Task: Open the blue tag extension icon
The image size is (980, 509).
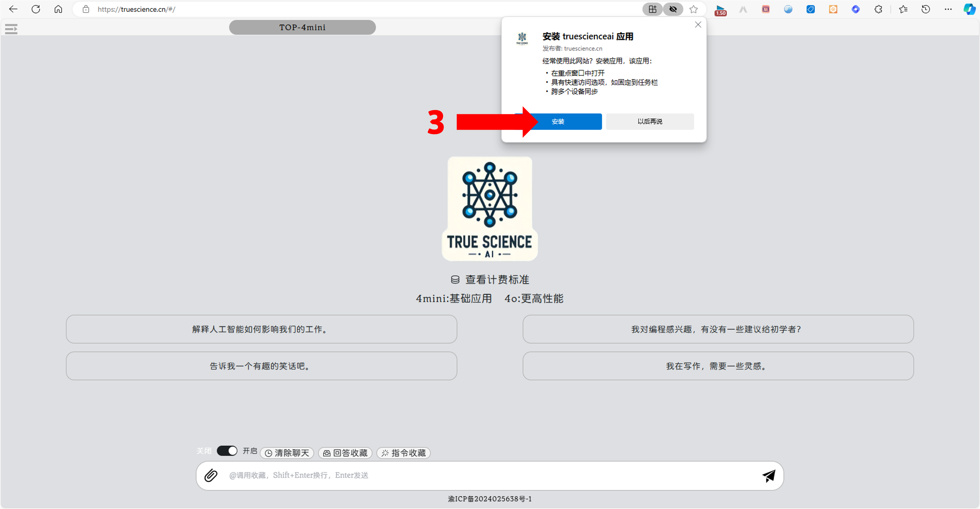Action: [x=811, y=9]
